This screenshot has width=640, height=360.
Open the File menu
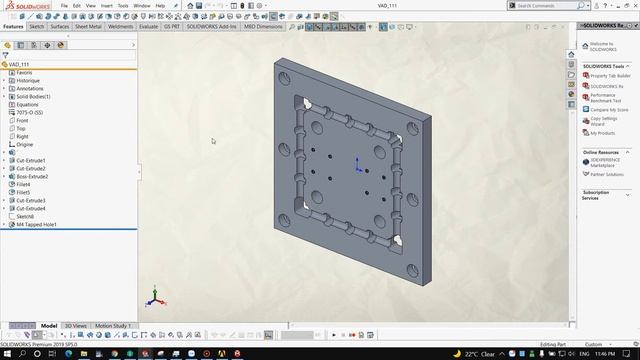click(x=64, y=6)
